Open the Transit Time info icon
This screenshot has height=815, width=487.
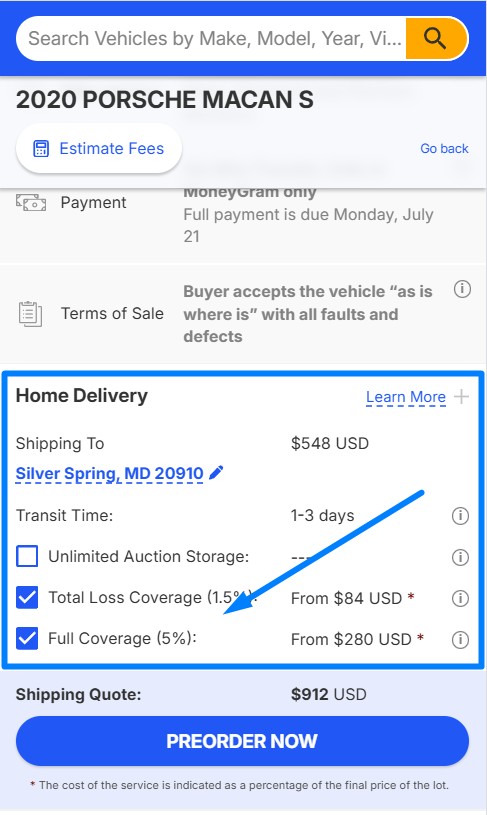460,516
